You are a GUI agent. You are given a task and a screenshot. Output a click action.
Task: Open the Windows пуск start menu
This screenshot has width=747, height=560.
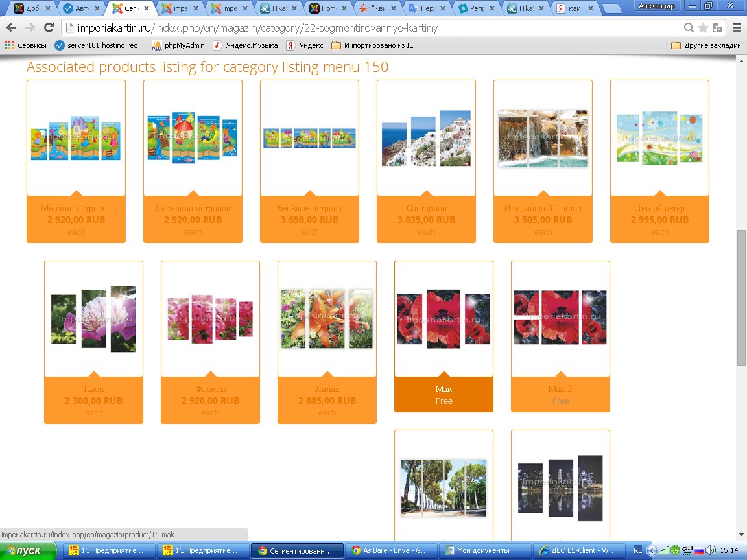[28, 550]
